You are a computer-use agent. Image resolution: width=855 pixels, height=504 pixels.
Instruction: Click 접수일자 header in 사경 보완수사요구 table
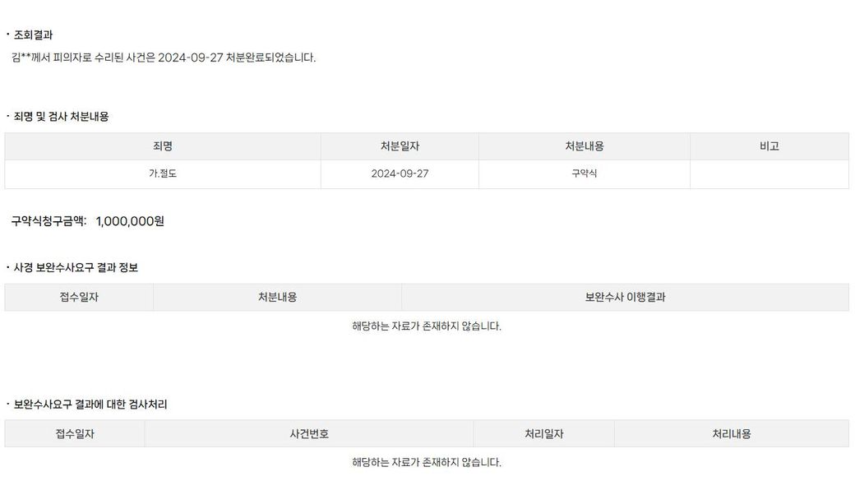tap(78, 298)
